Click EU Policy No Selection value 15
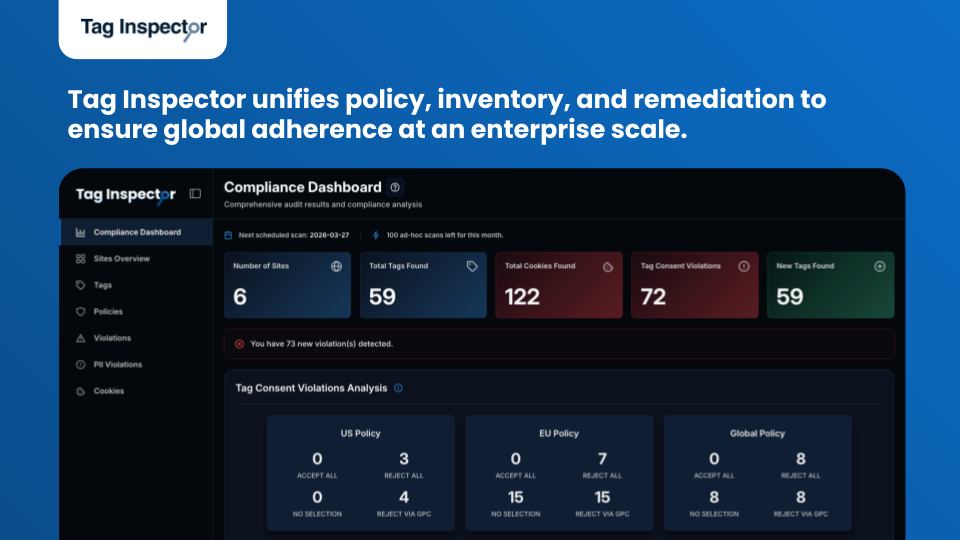The width and height of the screenshot is (960, 540). pyautogui.click(x=516, y=497)
